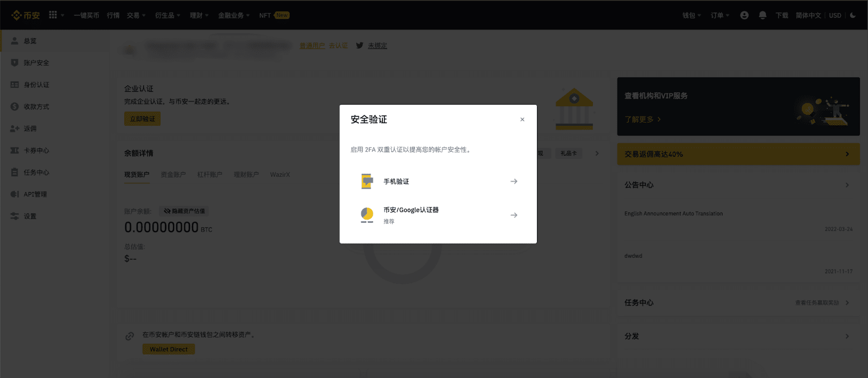Click 下载 in the header
Image resolution: width=868 pixels, height=378 pixels.
782,15
